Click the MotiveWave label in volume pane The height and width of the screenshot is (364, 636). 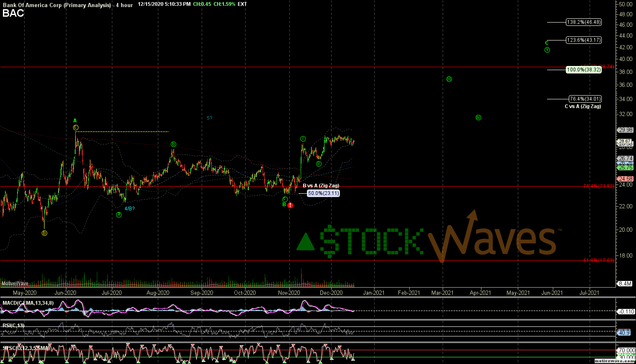click(x=15, y=283)
